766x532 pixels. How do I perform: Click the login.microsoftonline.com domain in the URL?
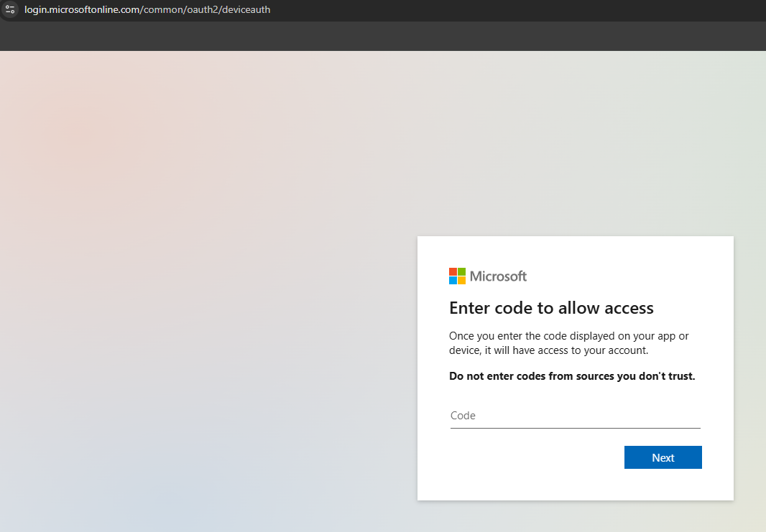[x=81, y=10]
